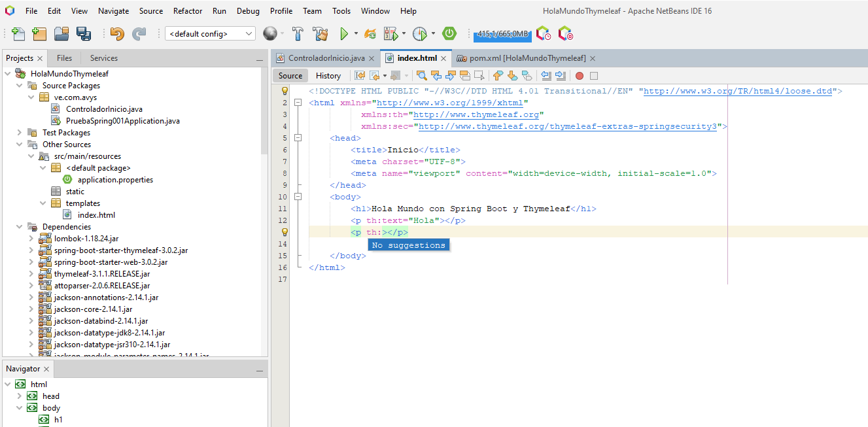The width and height of the screenshot is (868, 427).
Task: Toggle the rectangular selection mode
Action: 479,75
